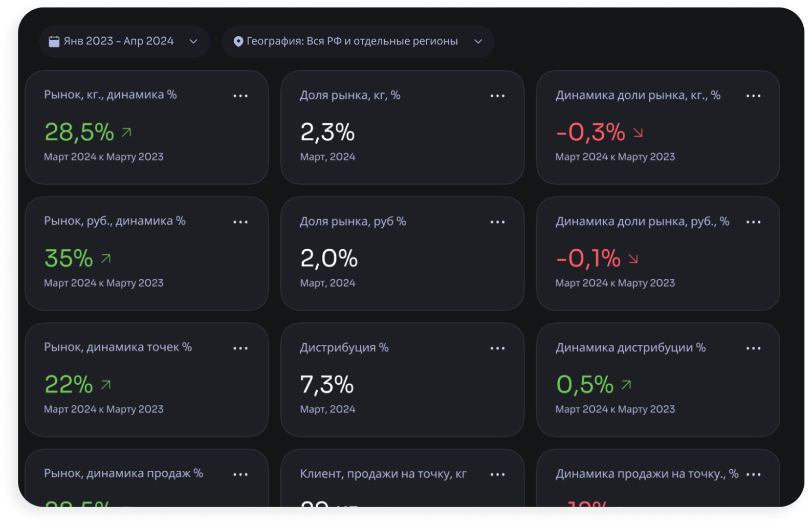The width and height of the screenshot is (812, 525).
Task: Open options menu for Динамика дистрибуции % card
Action: click(x=753, y=348)
